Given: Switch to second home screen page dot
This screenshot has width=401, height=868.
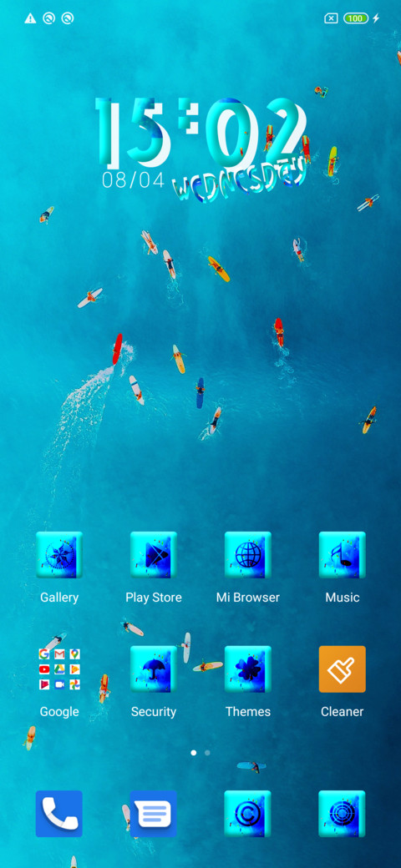Looking at the screenshot, I should pyautogui.click(x=207, y=753).
